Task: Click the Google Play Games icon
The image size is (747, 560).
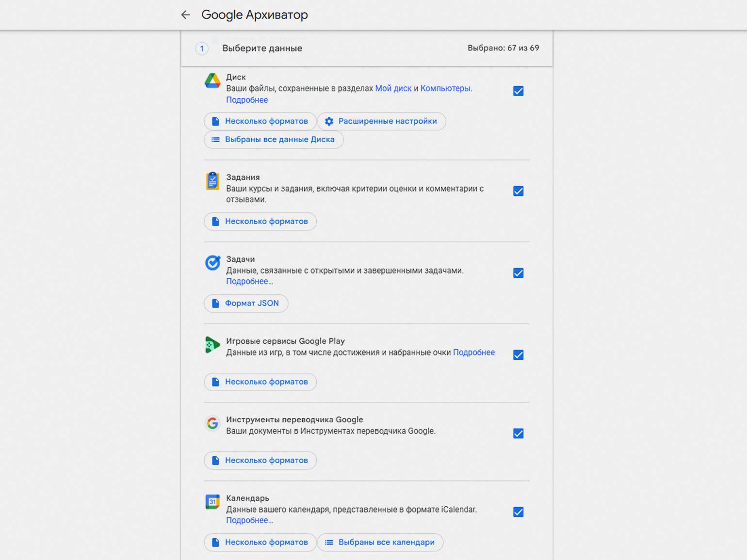Action: (212, 345)
